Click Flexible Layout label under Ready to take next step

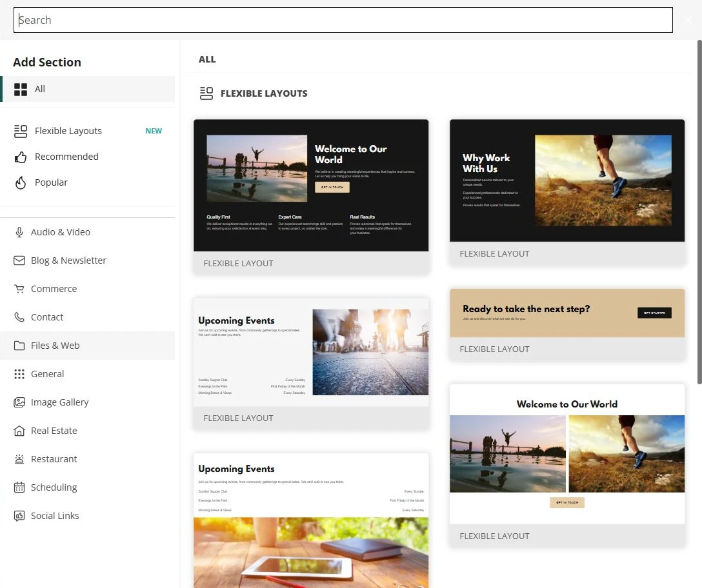(495, 349)
